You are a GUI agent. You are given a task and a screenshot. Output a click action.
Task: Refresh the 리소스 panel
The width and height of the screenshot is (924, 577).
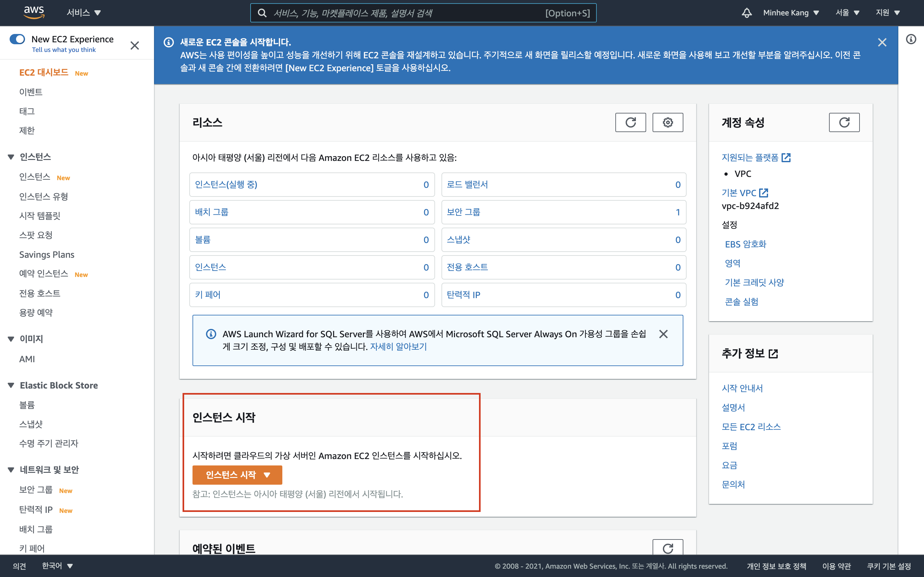(630, 122)
